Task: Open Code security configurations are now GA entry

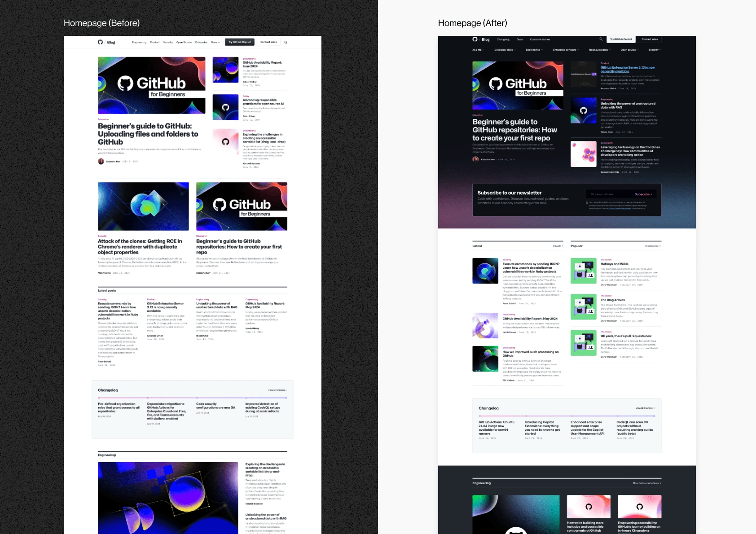Action: click(215, 406)
